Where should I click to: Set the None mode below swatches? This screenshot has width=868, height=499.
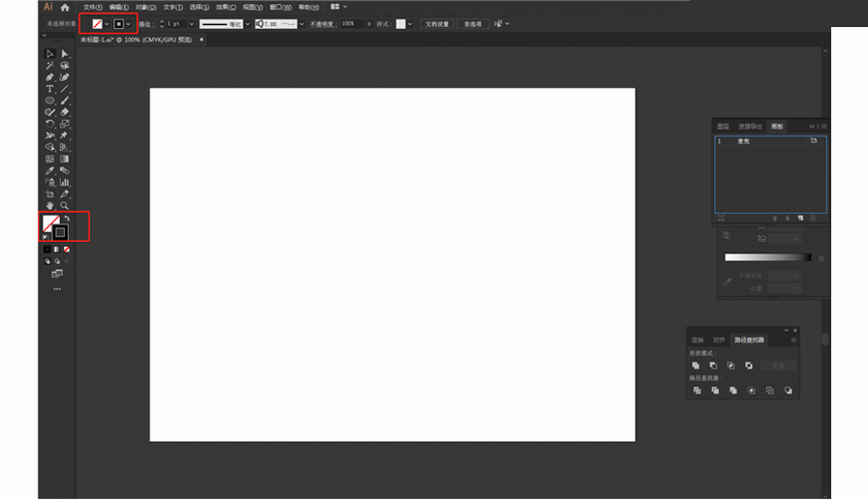coord(66,249)
